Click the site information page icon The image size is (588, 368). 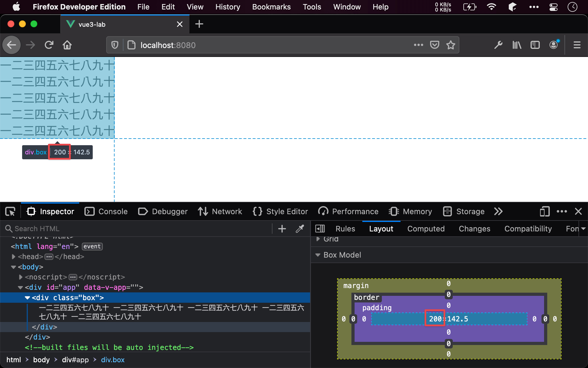click(131, 45)
